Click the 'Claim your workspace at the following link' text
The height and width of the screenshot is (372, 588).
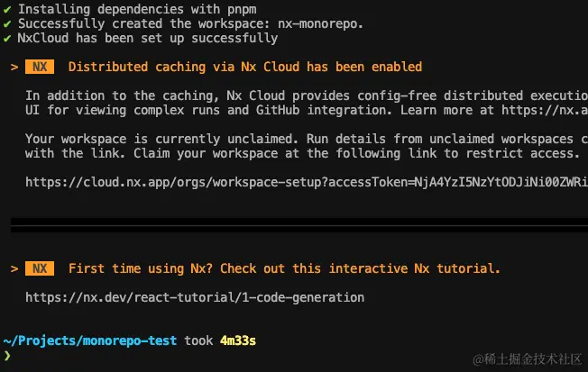(x=285, y=153)
